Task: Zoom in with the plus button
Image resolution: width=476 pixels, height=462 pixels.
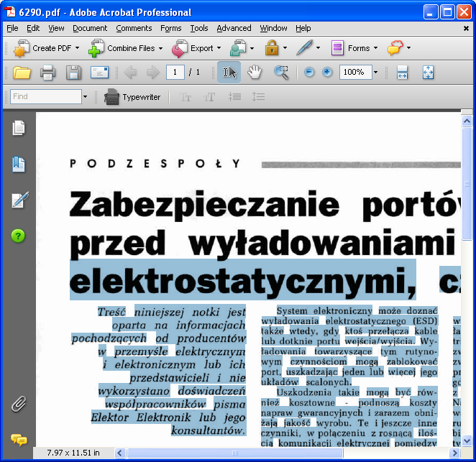Action: pos(327,73)
